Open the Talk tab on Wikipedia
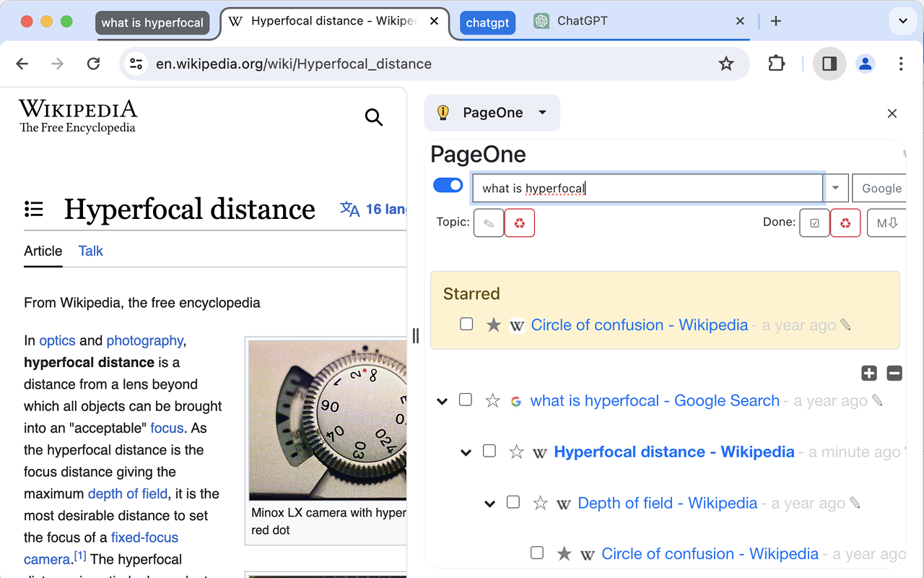 [90, 251]
